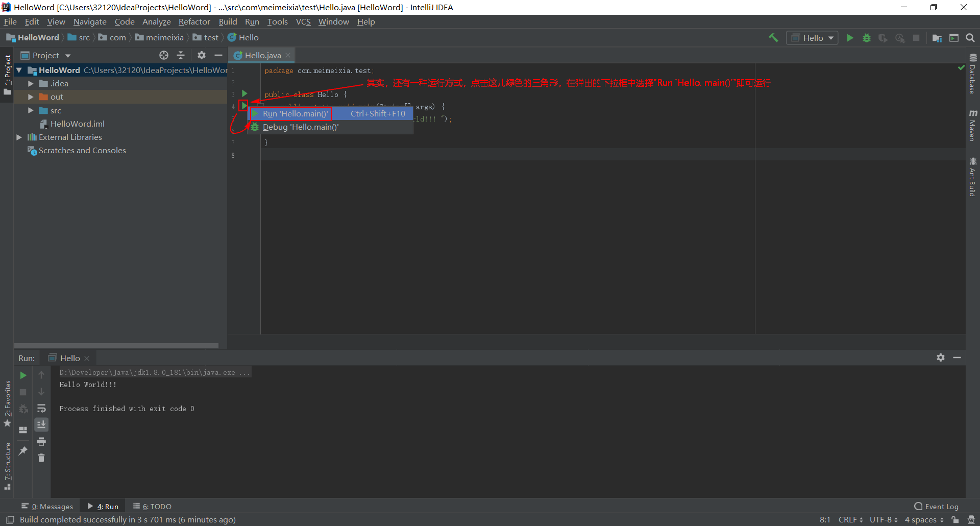Collapse the HelloWord project root node

click(19, 70)
